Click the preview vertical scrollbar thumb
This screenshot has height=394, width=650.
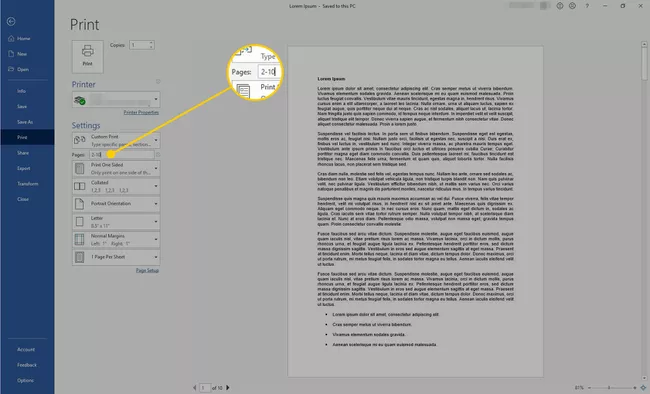pyautogui.click(x=644, y=63)
